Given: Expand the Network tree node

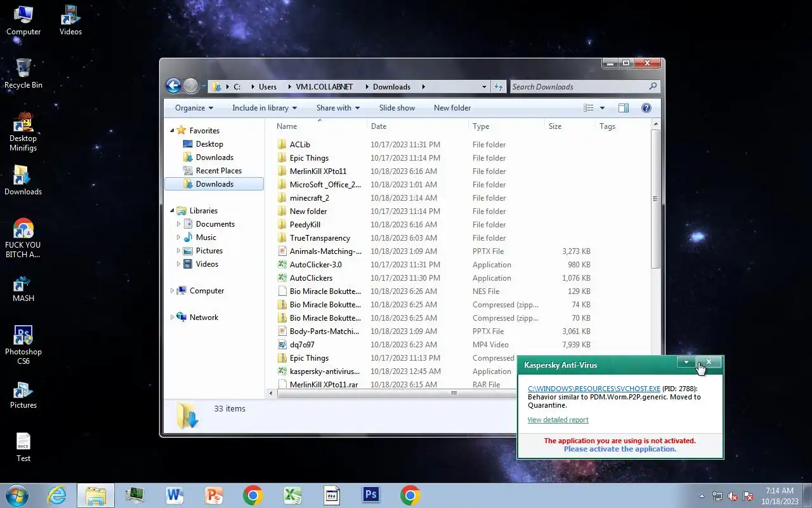Looking at the screenshot, I should (x=172, y=317).
